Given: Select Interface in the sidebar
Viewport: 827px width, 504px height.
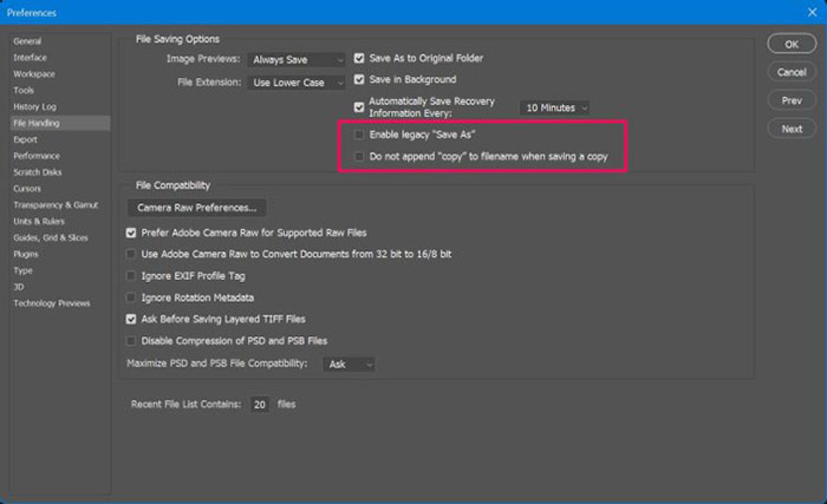Looking at the screenshot, I should (x=30, y=58).
